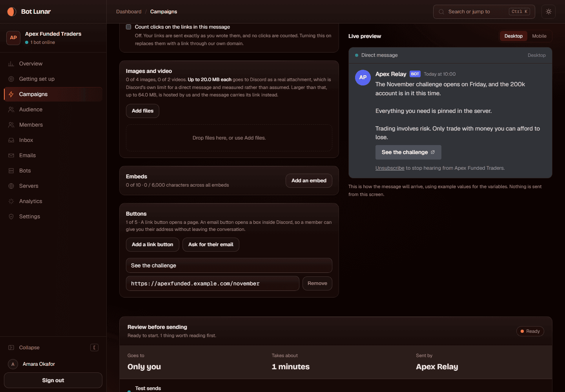Click the Servers globe icon
Viewport: 565px width, 392px height.
click(x=11, y=186)
